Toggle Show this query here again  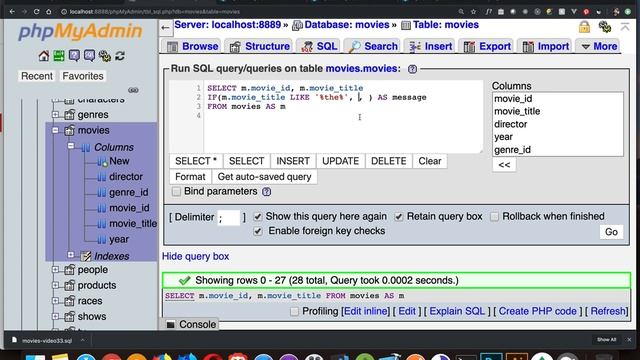[x=258, y=217]
